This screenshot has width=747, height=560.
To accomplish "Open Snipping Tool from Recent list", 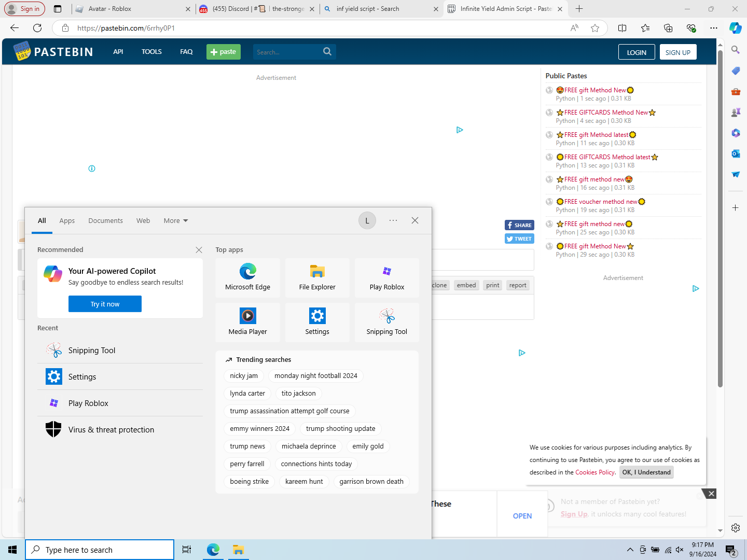I will click(120, 351).
